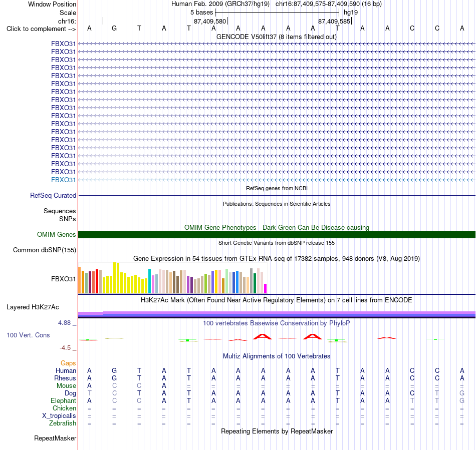Click the magenta bar in GTEx chart
476x450 pixels.
pos(266,288)
